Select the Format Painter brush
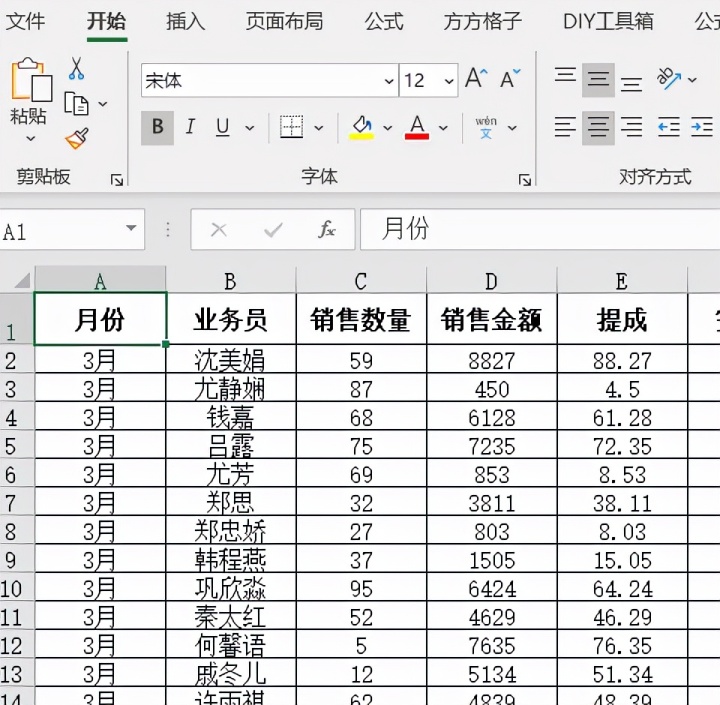Viewport: 720px width, 705px height. [77, 138]
